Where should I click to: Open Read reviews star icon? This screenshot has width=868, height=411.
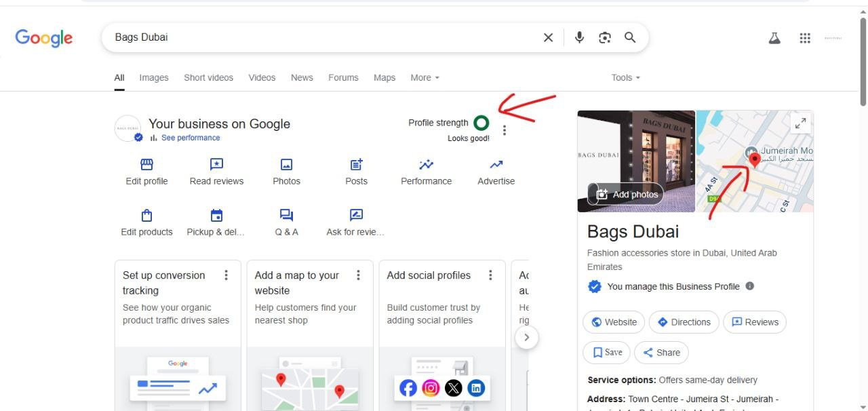(216, 165)
